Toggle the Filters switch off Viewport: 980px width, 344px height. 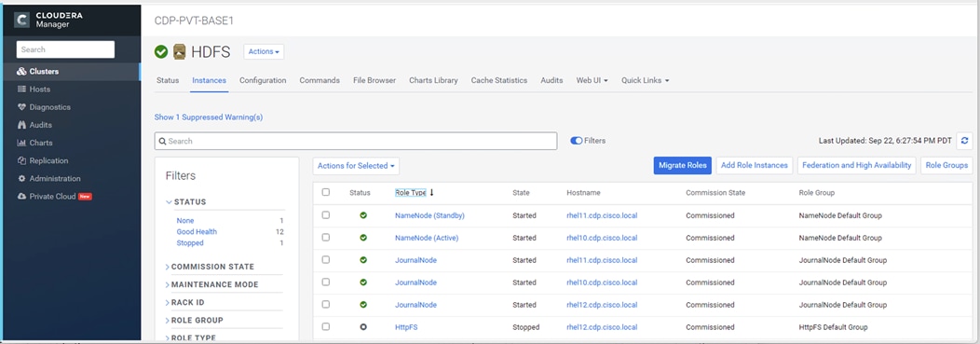coord(577,141)
